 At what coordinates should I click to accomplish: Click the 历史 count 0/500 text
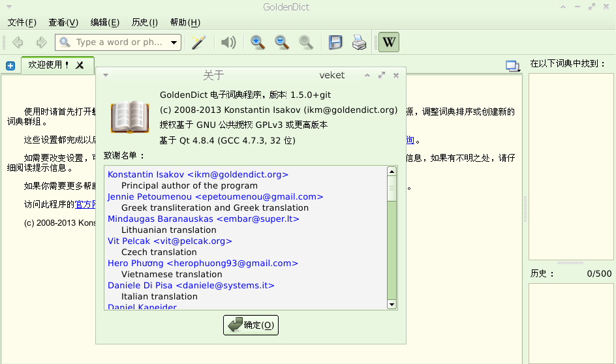(x=599, y=274)
